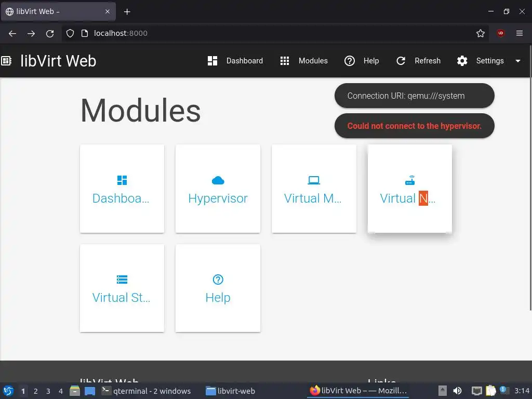Dismiss the Connection URI toast notification
The width and height of the screenshot is (532, 399).
[414, 96]
